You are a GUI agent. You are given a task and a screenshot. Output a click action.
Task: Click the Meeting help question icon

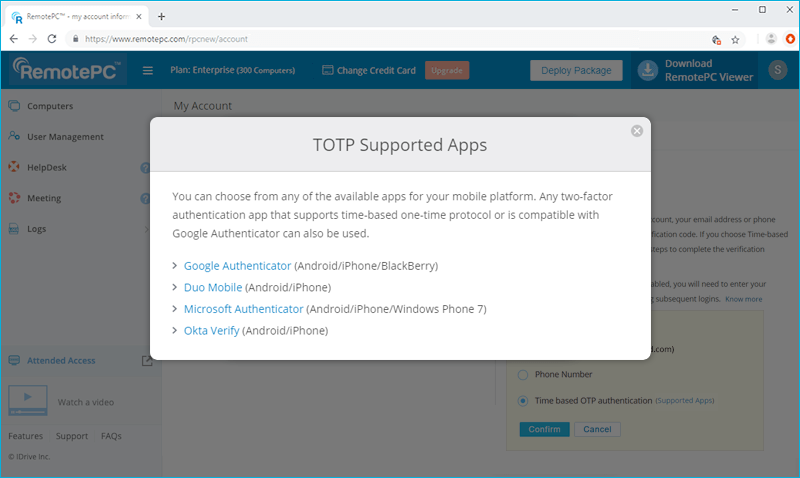[x=145, y=198]
